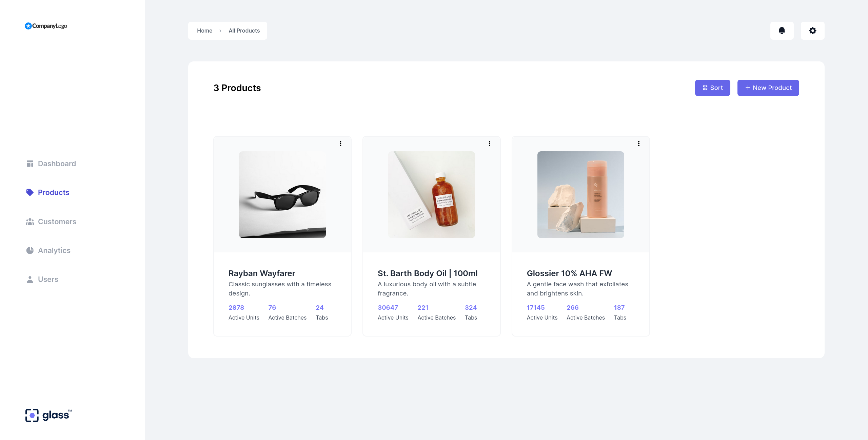
Task: Click the Sort button
Action: [712, 88]
